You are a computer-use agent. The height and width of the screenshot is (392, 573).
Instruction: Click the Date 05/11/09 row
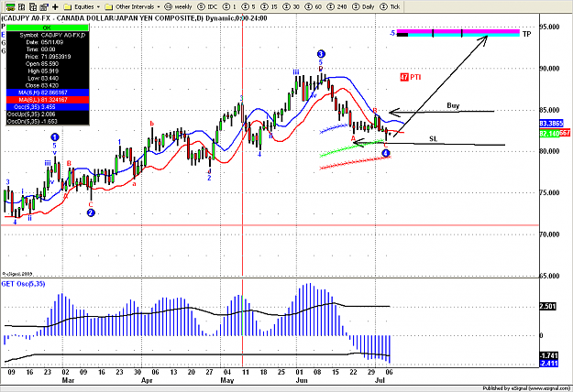(48, 42)
